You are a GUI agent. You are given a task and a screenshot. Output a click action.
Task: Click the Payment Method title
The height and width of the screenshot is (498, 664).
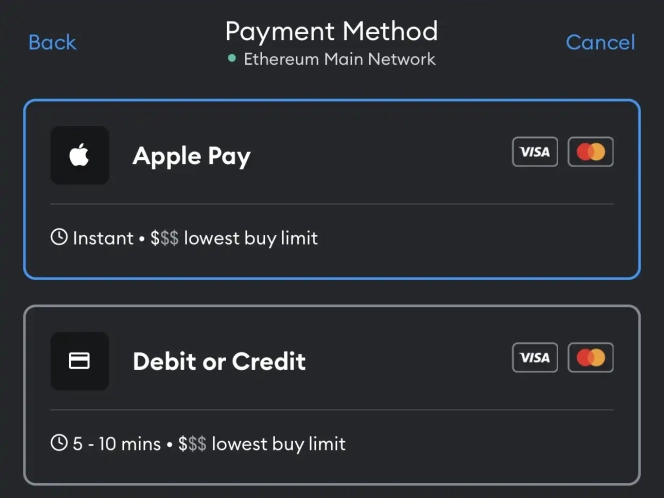331,30
